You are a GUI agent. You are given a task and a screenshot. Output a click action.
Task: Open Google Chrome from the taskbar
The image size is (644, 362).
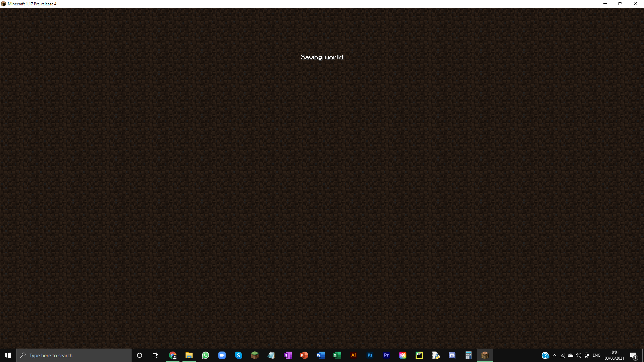173,355
